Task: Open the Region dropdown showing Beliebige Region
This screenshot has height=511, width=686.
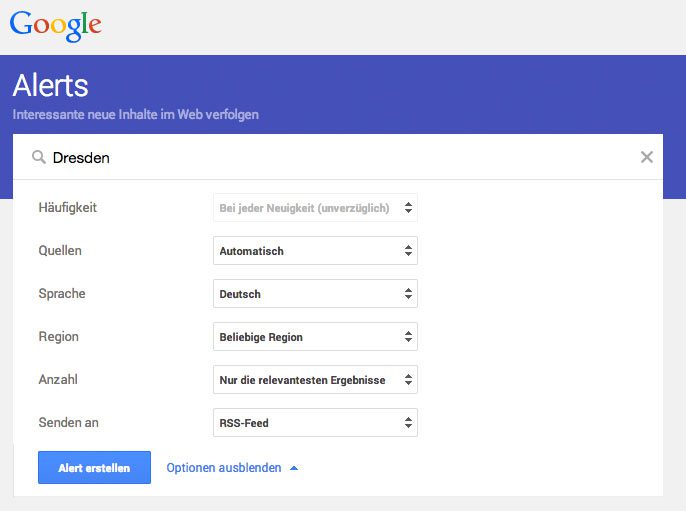Action: point(315,336)
